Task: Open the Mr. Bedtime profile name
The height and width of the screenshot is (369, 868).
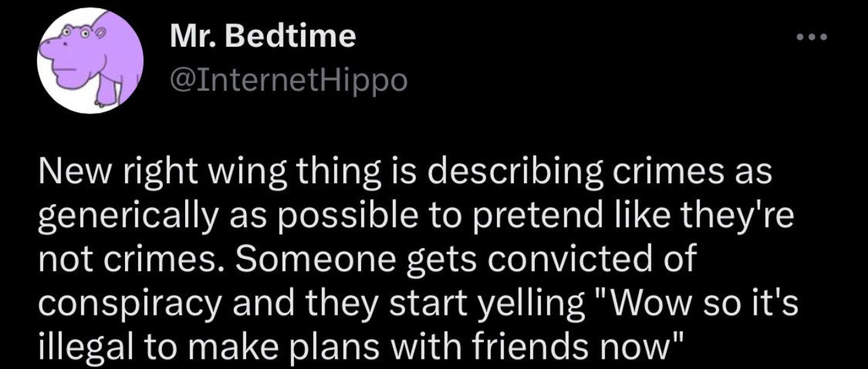Action: 262,36
